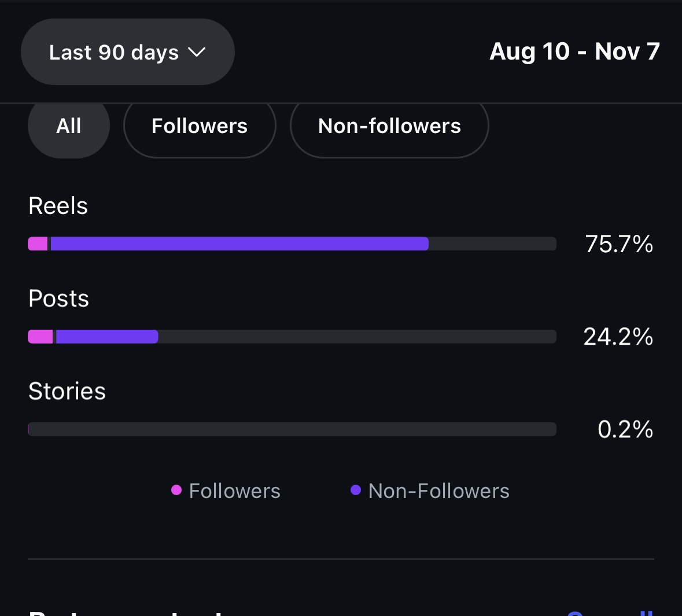Click the purple non-followers segment of Reels bar
This screenshot has height=616, width=682.
click(239, 244)
